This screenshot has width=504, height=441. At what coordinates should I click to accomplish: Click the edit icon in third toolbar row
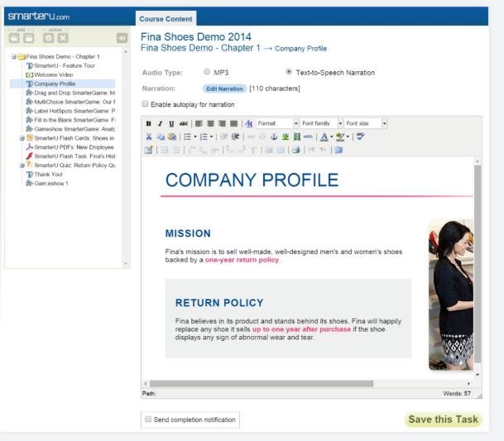[x=148, y=150]
